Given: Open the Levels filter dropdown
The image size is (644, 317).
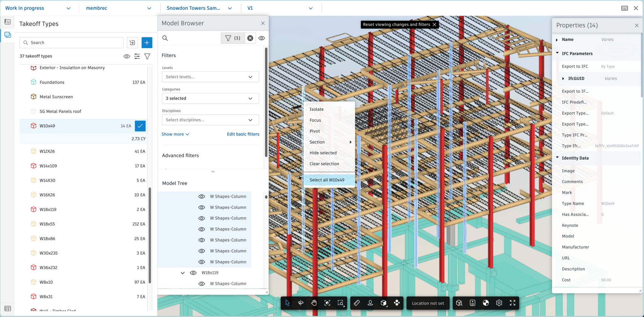Looking at the screenshot, I should click(210, 77).
